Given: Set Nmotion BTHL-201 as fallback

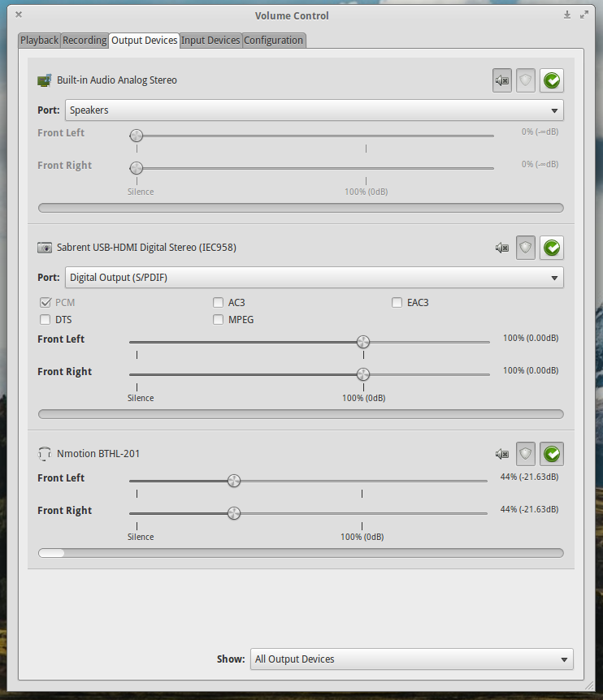Looking at the screenshot, I should tap(552, 454).
